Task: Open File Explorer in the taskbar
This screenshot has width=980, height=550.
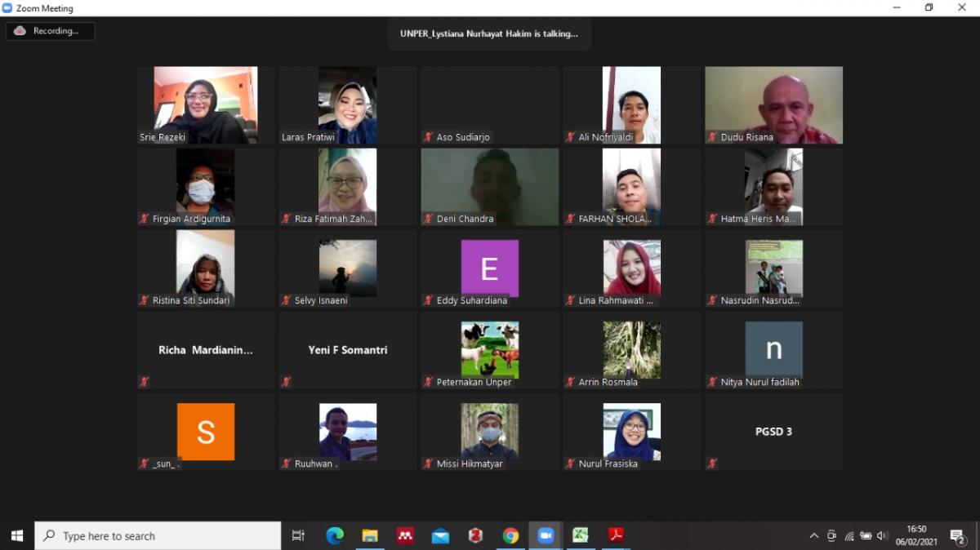Action: tap(370, 535)
